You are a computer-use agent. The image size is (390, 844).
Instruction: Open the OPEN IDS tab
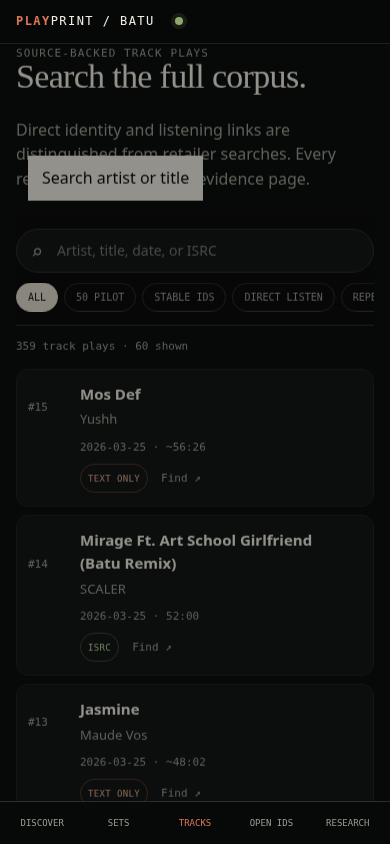pos(271,822)
